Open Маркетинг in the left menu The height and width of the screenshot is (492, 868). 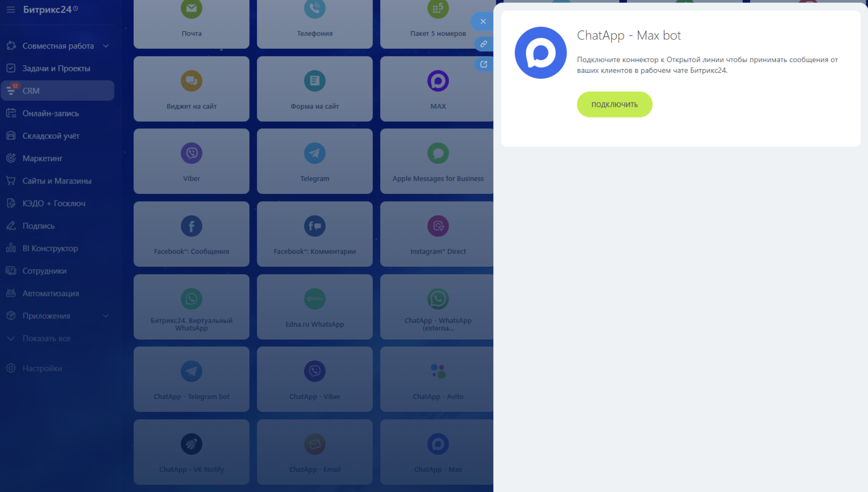tap(42, 158)
